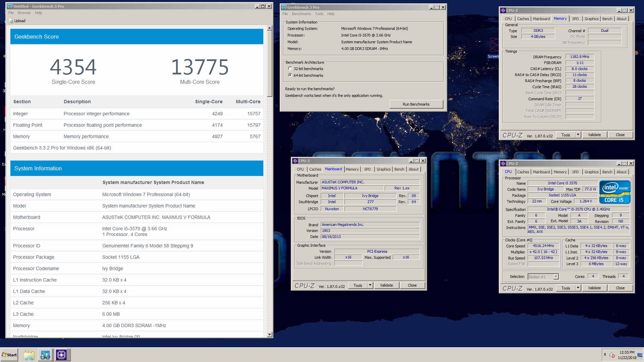Click Untitled Geekbench window title icon
This screenshot has height=362, width=644.
coord(10,6)
